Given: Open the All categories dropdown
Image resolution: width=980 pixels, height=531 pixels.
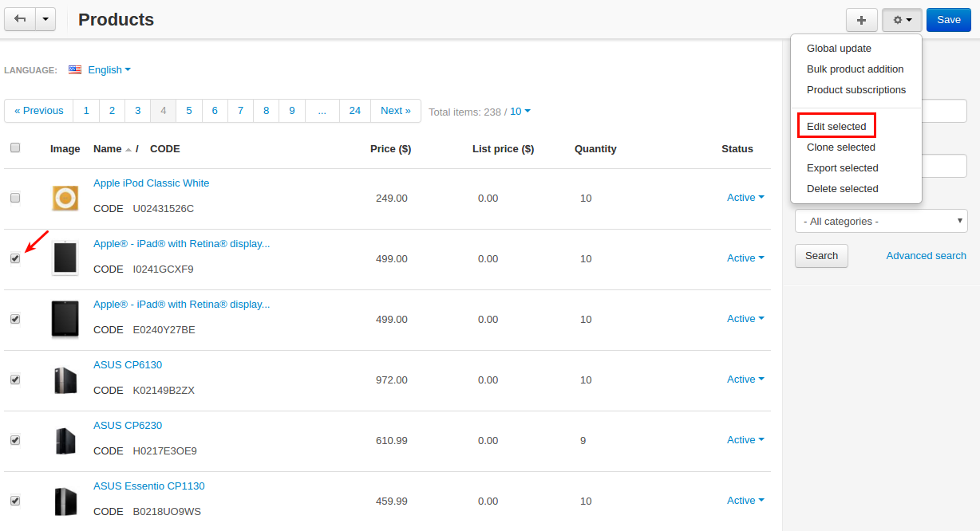Looking at the screenshot, I should pyautogui.click(x=881, y=221).
